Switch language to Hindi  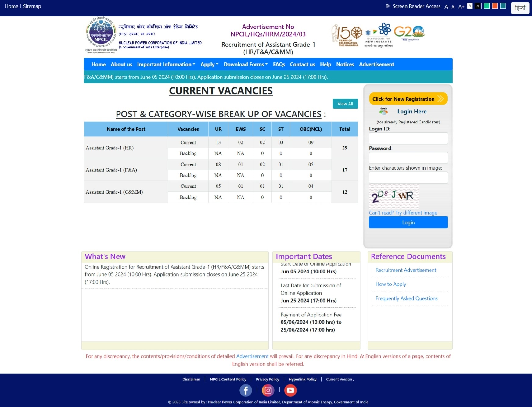[x=520, y=8]
